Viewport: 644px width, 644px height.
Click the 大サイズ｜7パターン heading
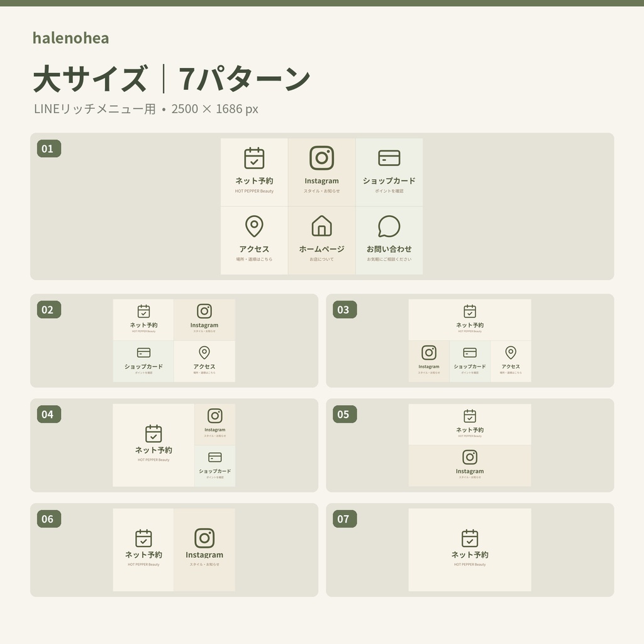tap(172, 79)
